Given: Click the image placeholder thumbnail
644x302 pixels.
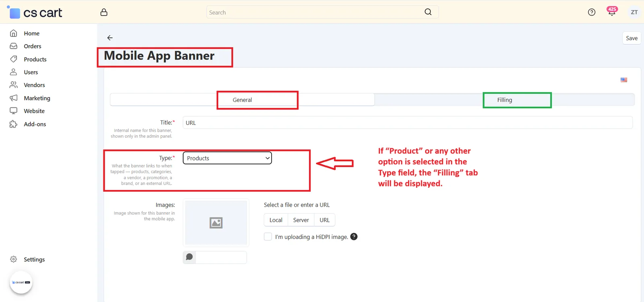Looking at the screenshot, I should 216,223.
